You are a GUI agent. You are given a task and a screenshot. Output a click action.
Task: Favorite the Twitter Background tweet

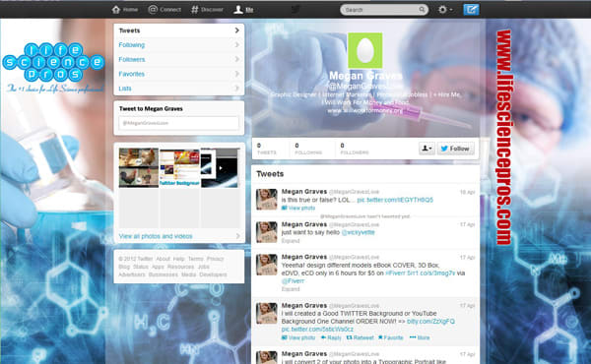click(x=390, y=337)
